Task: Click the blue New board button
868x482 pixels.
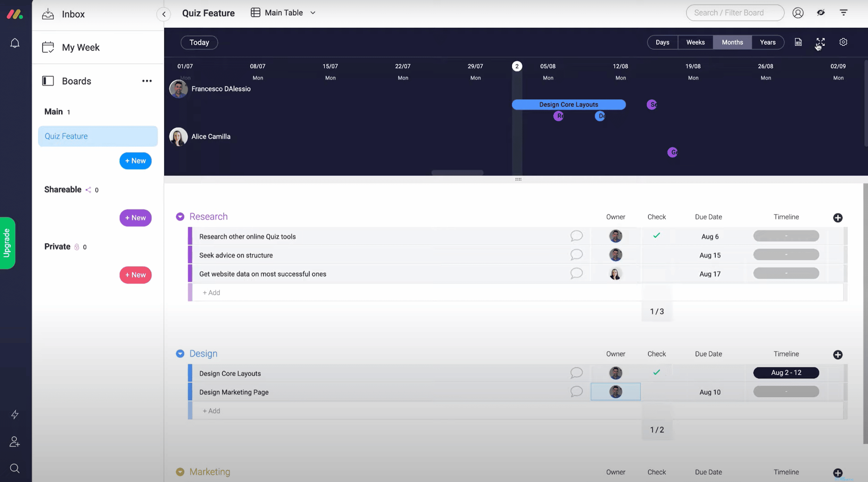Action: (x=135, y=161)
